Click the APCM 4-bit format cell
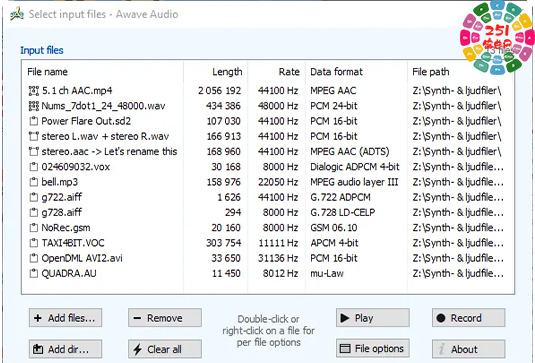The height and width of the screenshot is (363, 535). tap(334, 243)
